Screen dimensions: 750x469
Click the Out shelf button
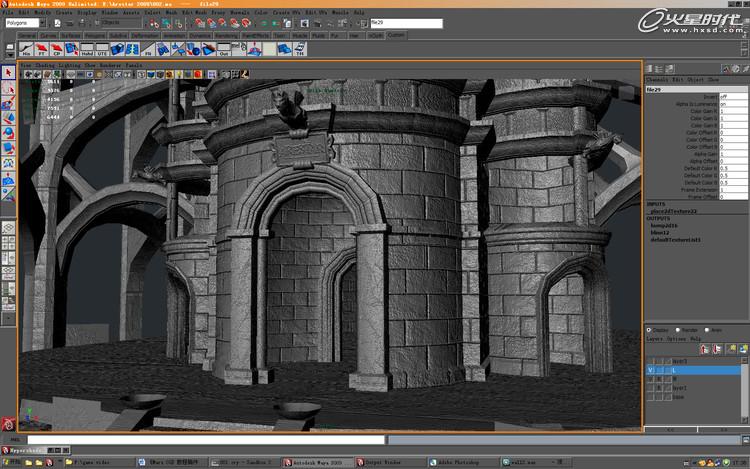(x=224, y=50)
